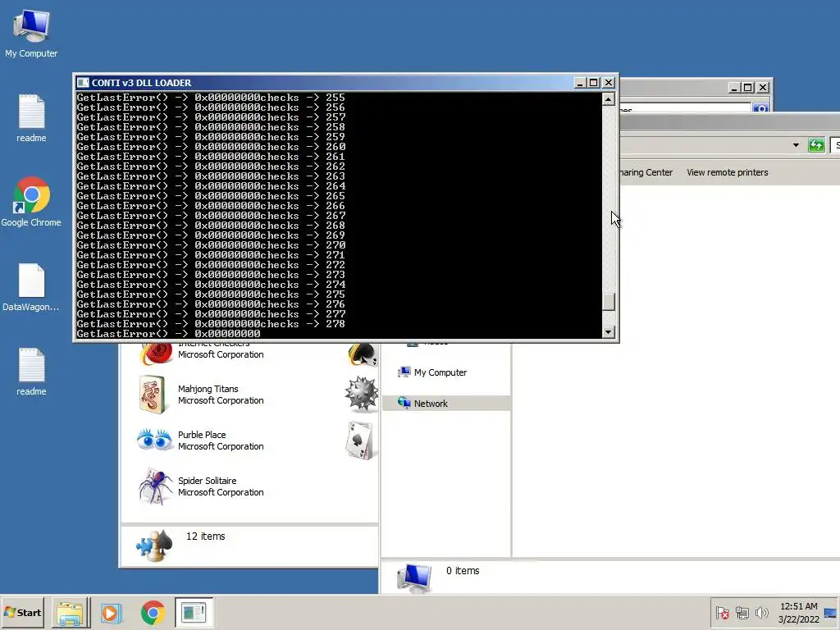Open the address bar history dropdown arrow
Image resolution: width=840 pixels, height=630 pixels.
pos(796,145)
